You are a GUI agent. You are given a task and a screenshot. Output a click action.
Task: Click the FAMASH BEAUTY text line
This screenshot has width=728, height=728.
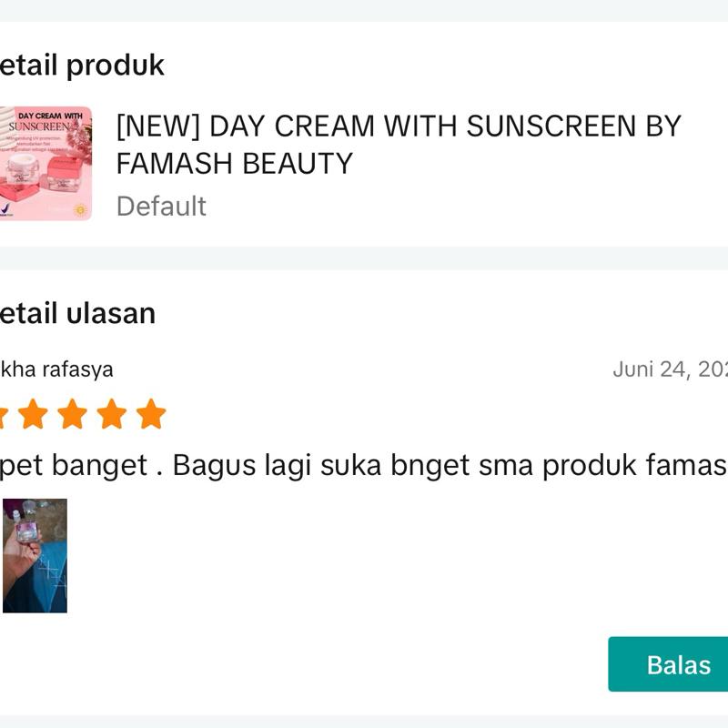235,164
